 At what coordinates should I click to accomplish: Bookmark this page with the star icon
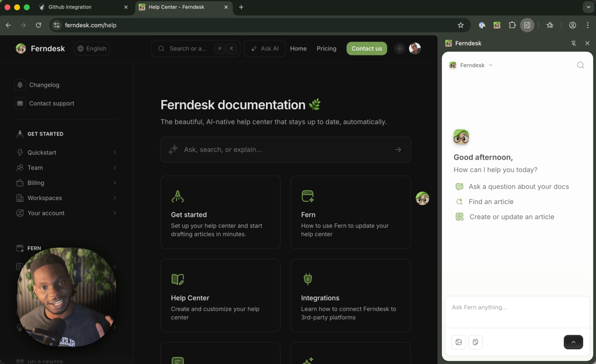point(461,25)
